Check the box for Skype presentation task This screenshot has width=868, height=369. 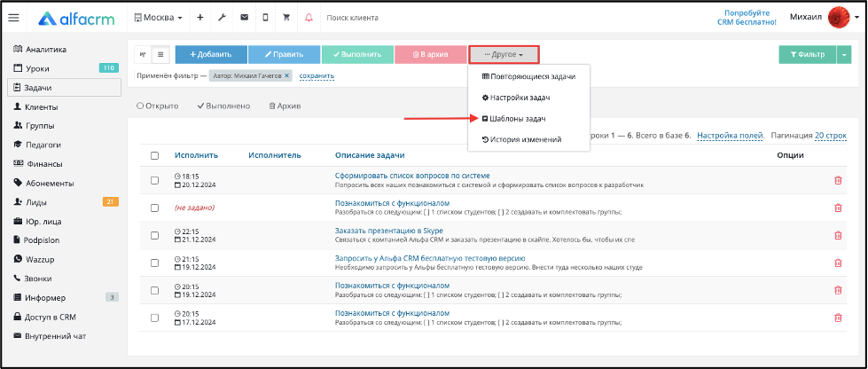[154, 235]
